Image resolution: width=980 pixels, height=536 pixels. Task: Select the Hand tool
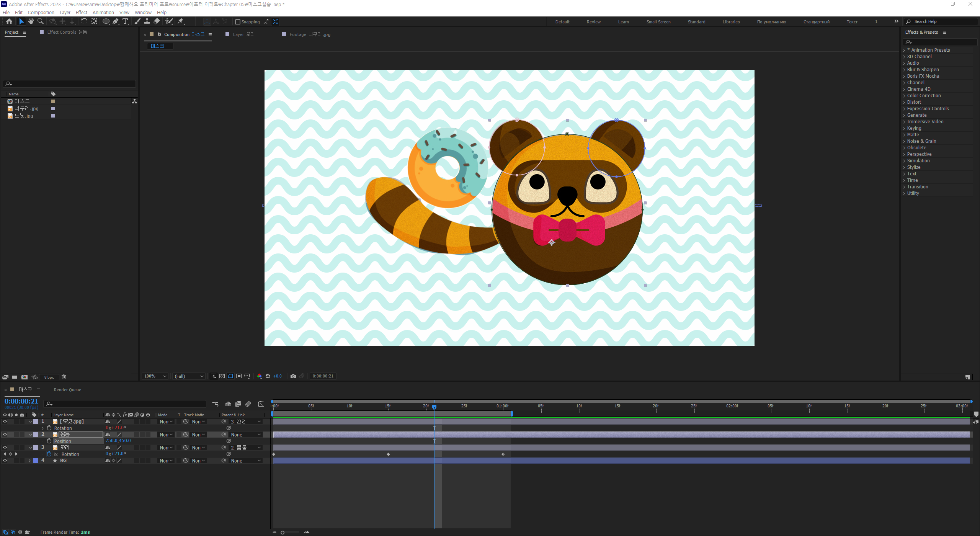click(31, 21)
